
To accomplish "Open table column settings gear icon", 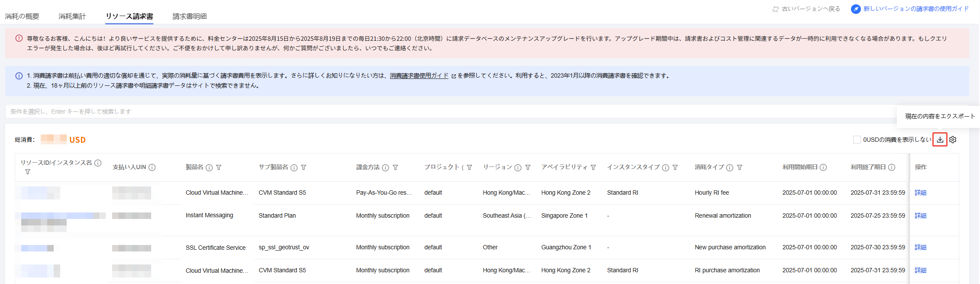I will 953,140.
